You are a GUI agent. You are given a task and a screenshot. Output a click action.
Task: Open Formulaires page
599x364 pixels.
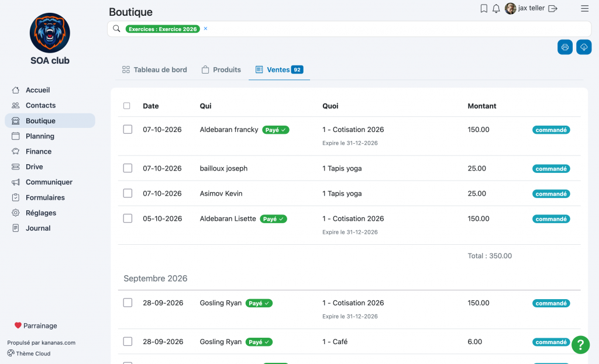[45, 197]
